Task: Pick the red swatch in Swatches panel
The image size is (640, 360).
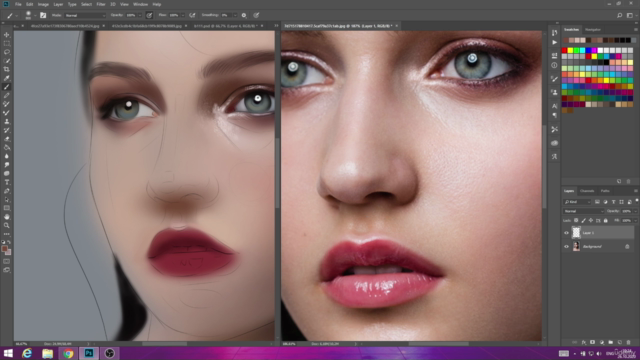Action: pos(564,50)
